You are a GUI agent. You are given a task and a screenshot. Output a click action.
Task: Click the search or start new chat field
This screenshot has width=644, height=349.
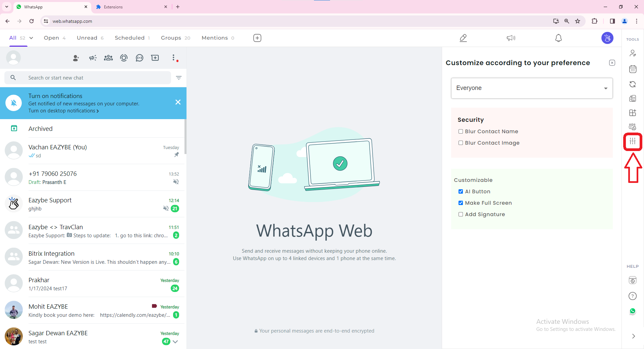(88, 78)
